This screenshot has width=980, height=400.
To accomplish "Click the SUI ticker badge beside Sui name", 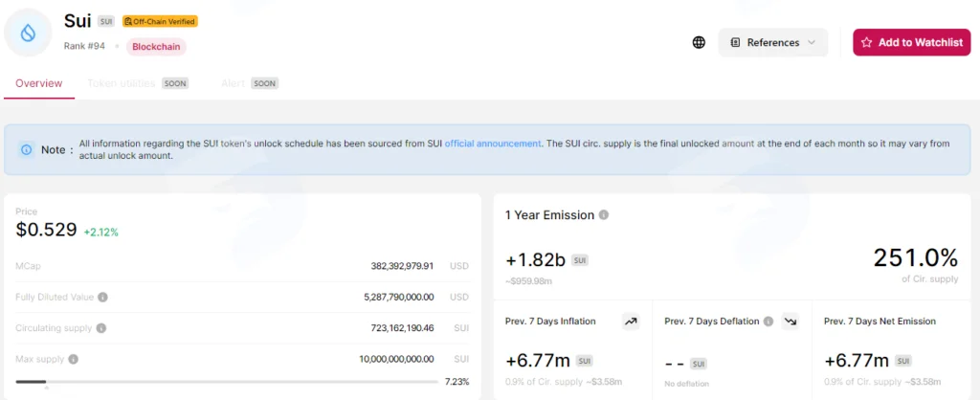I will coord(105,21).
